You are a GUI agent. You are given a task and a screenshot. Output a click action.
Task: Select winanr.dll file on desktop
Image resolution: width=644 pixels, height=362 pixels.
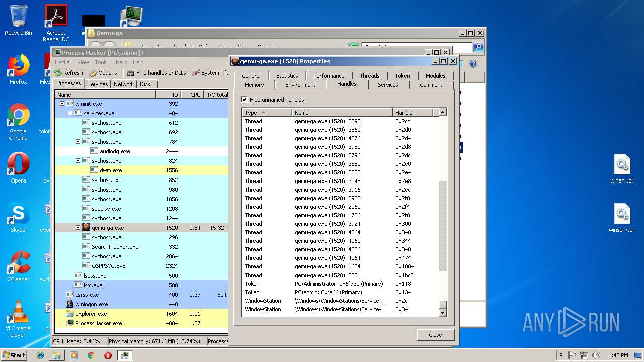(622, 169)
